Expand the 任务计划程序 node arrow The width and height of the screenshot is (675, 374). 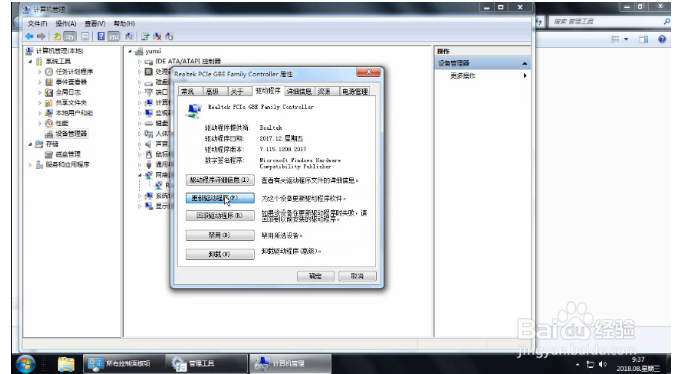coord(40,72)
